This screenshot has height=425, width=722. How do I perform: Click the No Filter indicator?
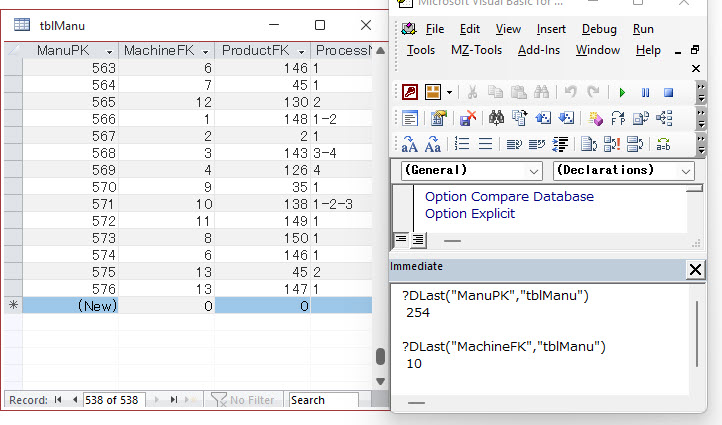point(243,400)
